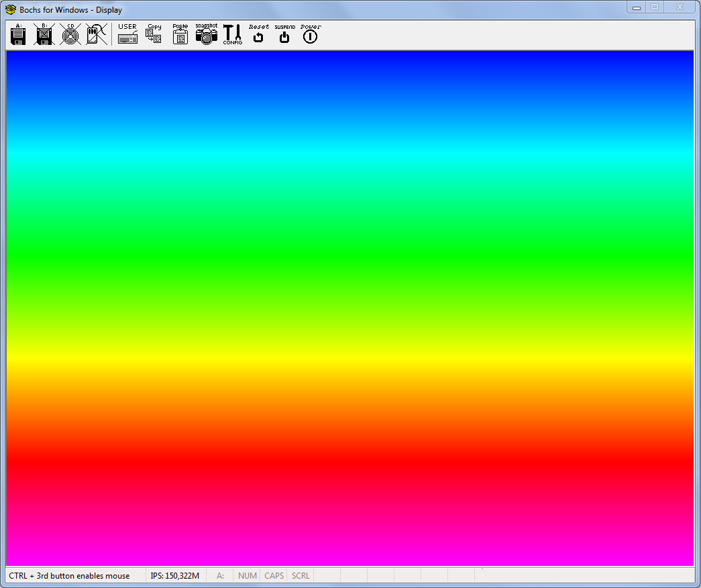This screenshot has width=701, height=588.
Task: Click the USER keyboard shortcut icon
Action: pyautogui.click(x=128, y=34)
